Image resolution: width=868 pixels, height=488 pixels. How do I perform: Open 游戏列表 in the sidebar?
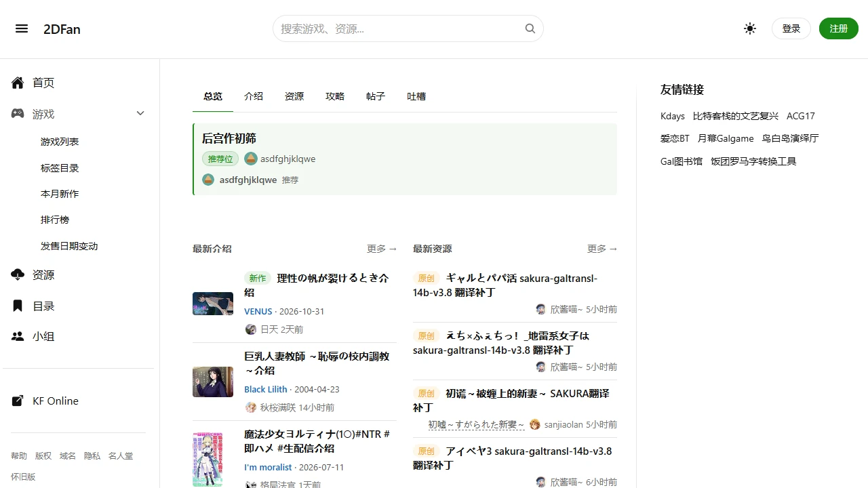pyautogui.click(x=60, y=142)
